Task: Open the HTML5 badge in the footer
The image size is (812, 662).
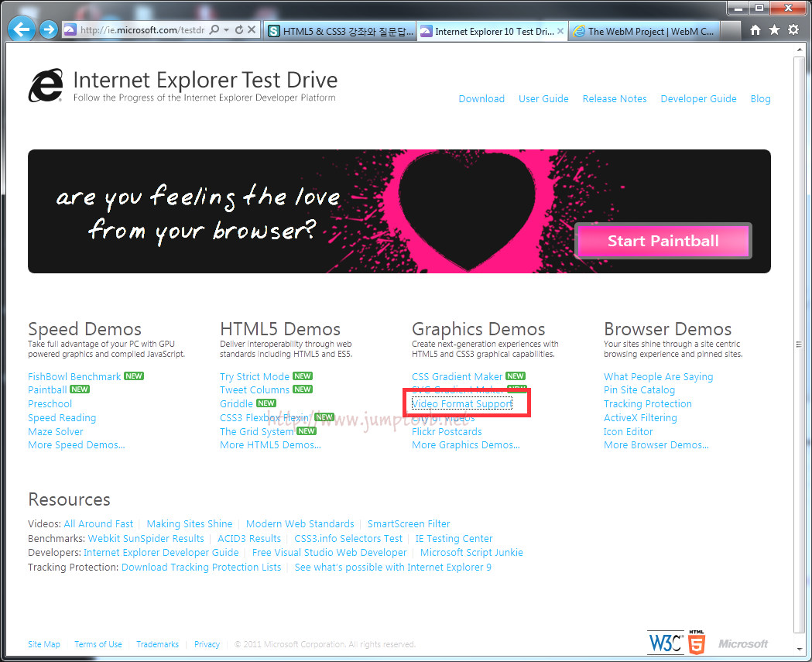Action: click(697, 643)
